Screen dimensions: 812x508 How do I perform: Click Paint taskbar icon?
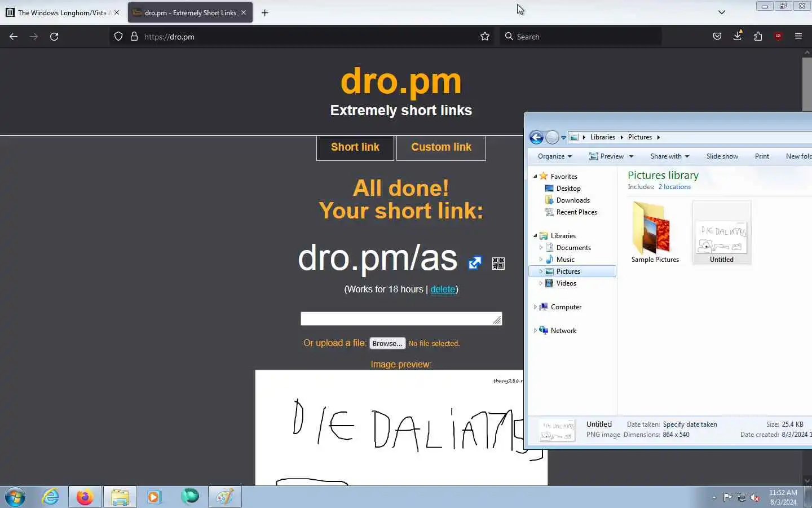click(224, 497)
